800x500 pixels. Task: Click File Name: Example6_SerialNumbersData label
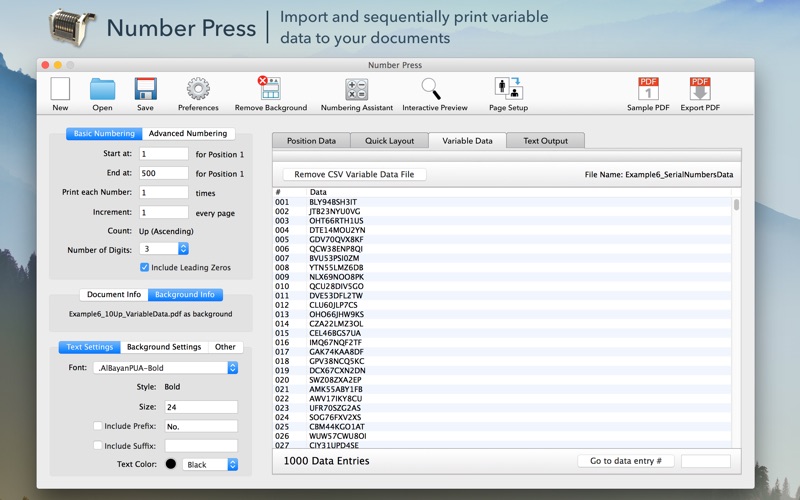[x=659, y=174]
